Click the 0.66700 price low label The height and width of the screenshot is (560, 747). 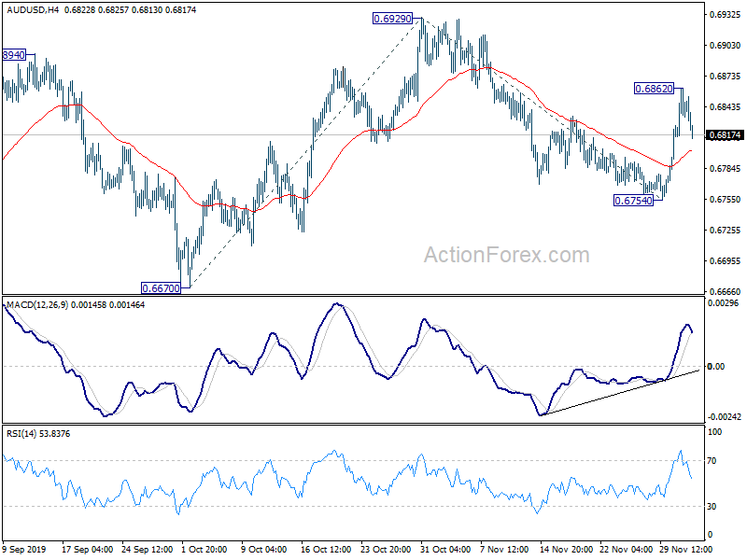click(161, 288)
